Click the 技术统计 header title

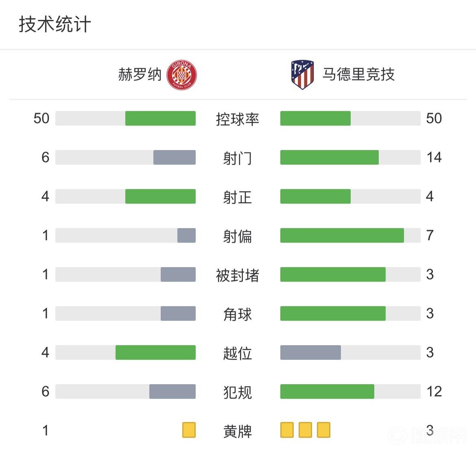[55, 24]
